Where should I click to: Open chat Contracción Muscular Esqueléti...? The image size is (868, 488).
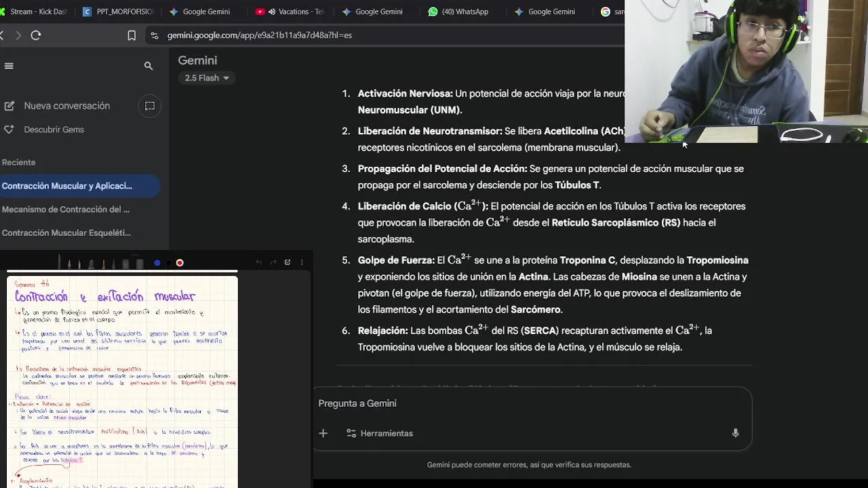[66, 232]
